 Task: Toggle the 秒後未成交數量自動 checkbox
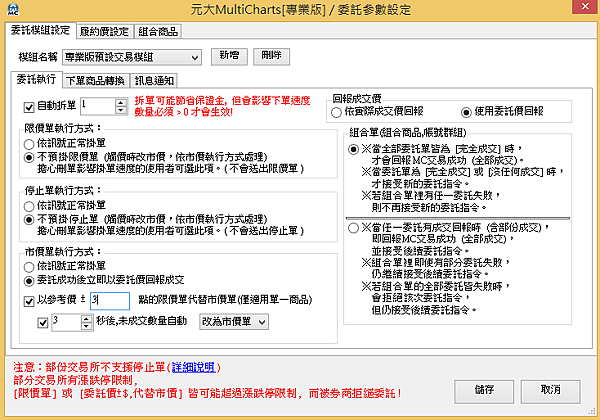pyautogui.click(x=43, y=323)
